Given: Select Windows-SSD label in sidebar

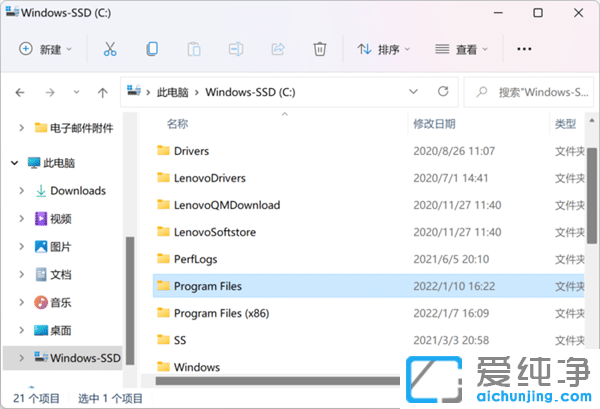Looking at the screenshot, I should [x=85, y=358].
